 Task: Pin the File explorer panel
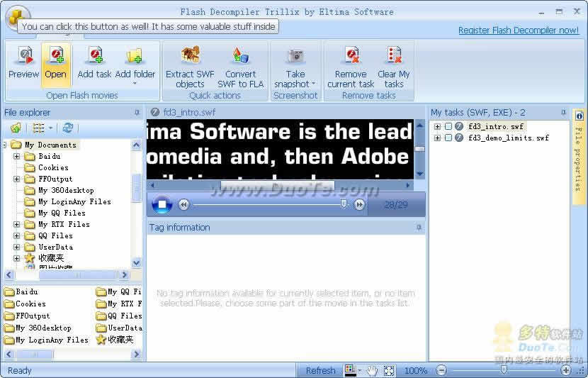click(137, 112)
